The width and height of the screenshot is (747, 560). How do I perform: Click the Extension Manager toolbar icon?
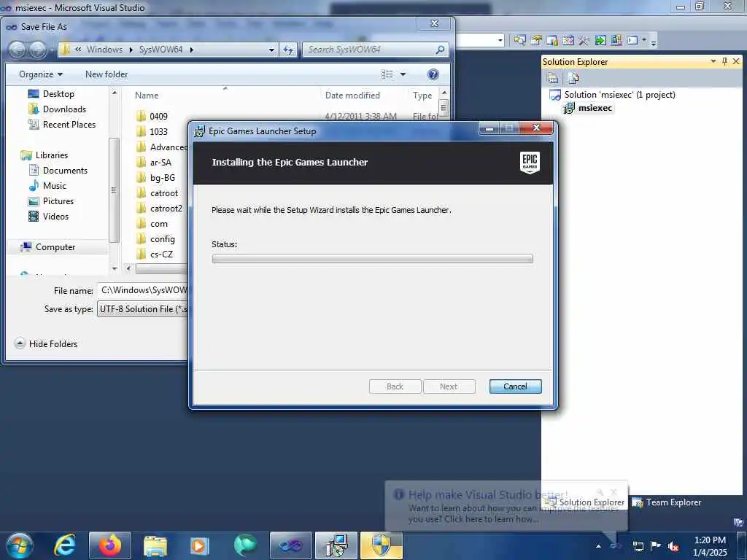click(616, 41)
